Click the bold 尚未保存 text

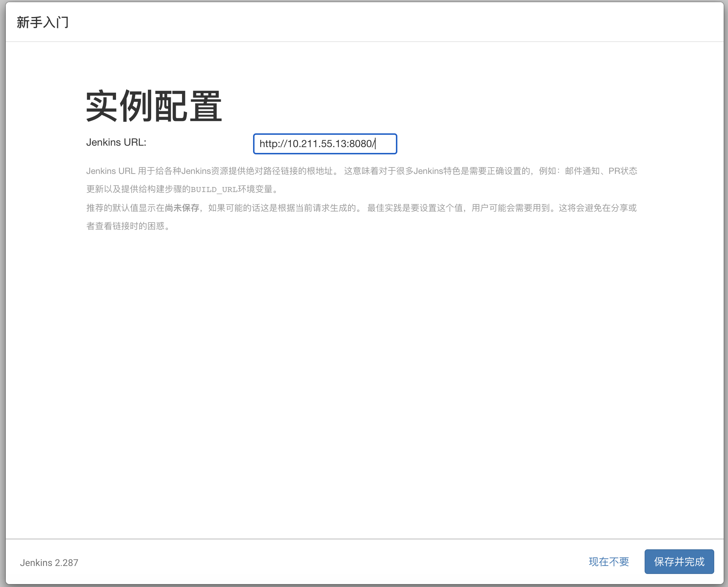tap(182, 208)
